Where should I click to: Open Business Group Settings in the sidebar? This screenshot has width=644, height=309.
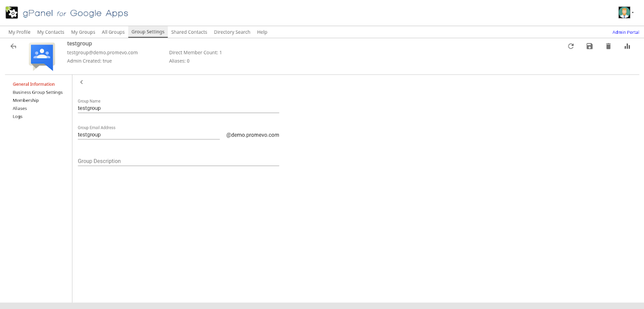[38, 93]
